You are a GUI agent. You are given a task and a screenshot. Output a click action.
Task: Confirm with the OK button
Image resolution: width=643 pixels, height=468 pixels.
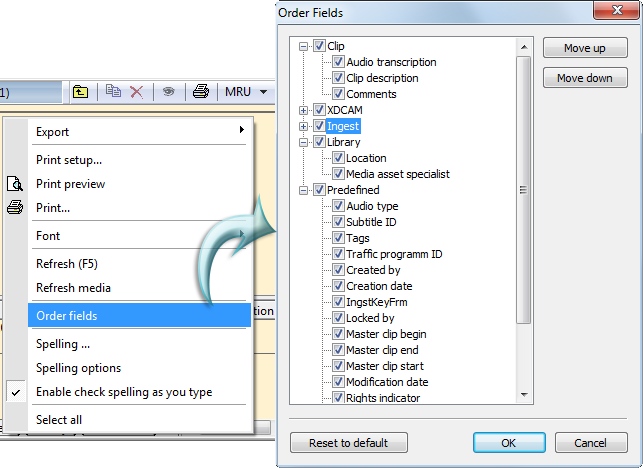point(509,443)
